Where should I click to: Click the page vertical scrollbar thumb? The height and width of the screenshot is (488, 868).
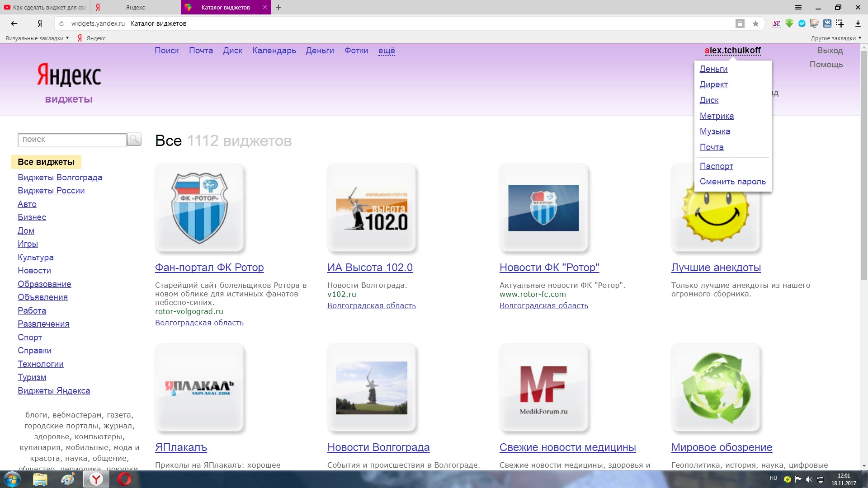point(864,165)
